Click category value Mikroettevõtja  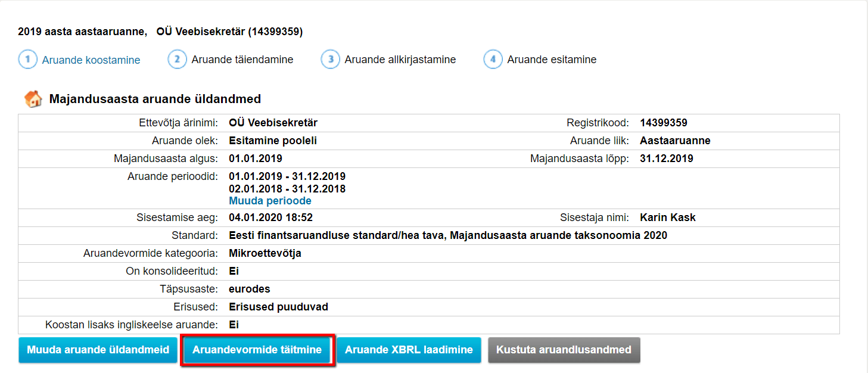pos(265,253)
